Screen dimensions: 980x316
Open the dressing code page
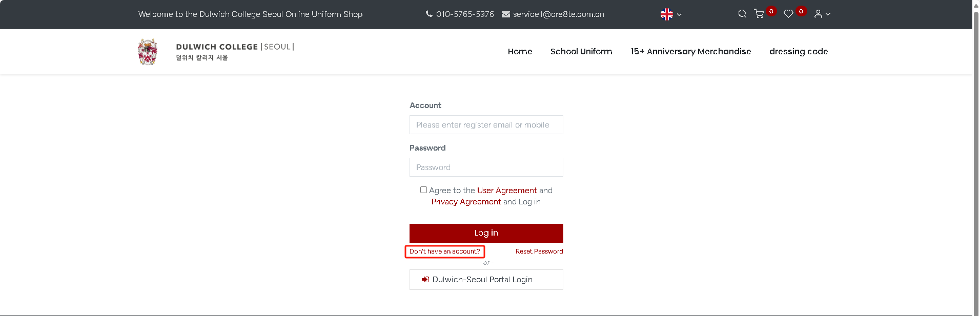pyautogui.click(x=798, y=51)
